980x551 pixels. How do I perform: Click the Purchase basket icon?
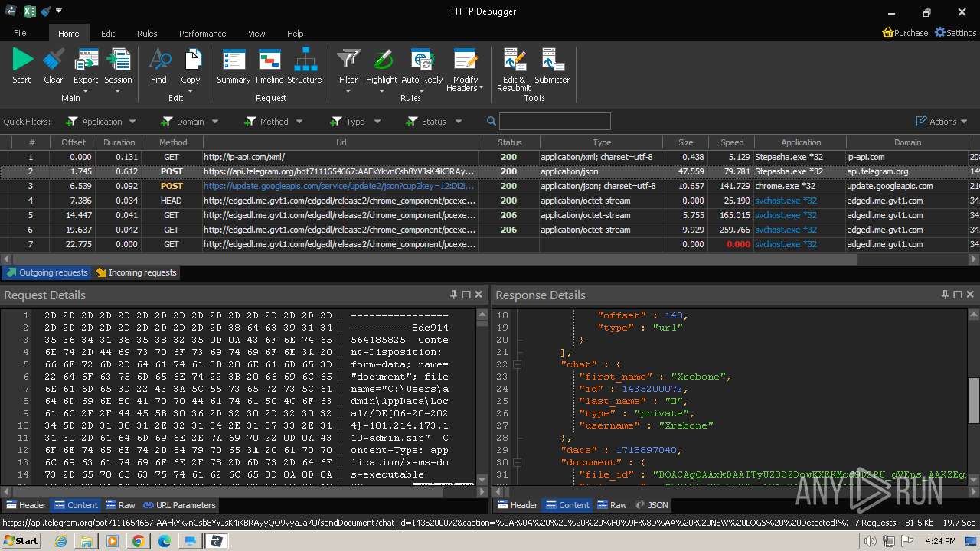[888, 33]
